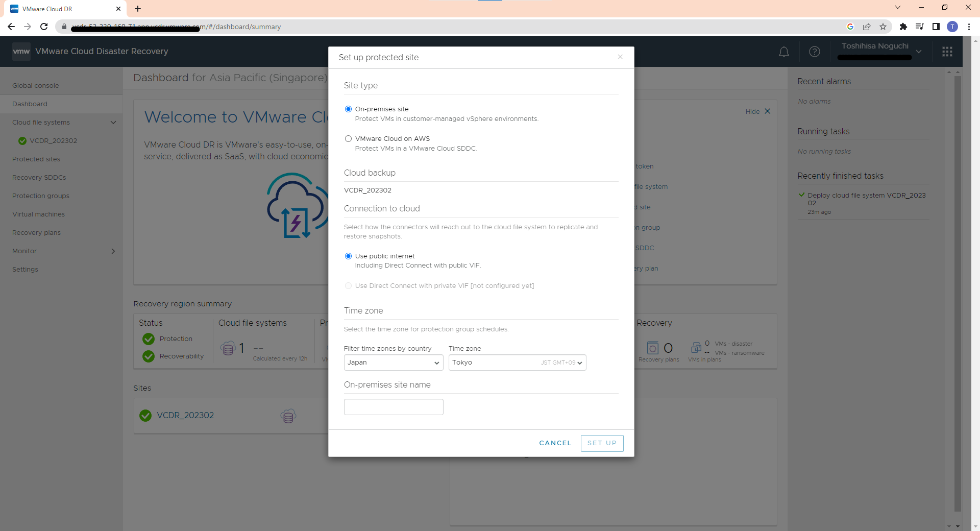Open Protection groups in sidebar

[x=41, y=196]
